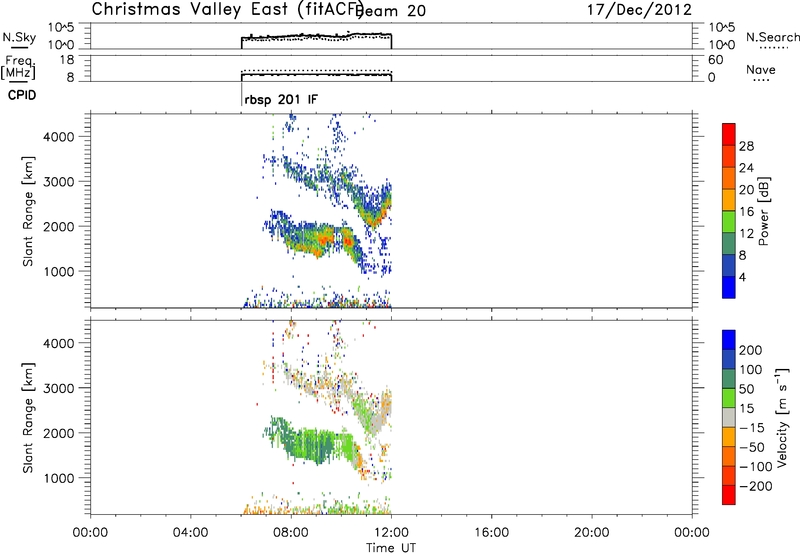
Task: Click the '20' label on the Power color bar
Action: pos(746,190)
